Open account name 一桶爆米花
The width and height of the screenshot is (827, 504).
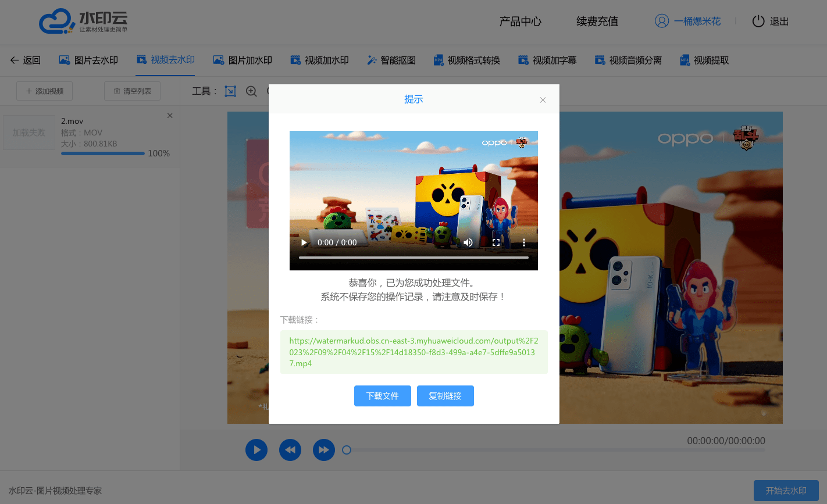pos(697,22)
